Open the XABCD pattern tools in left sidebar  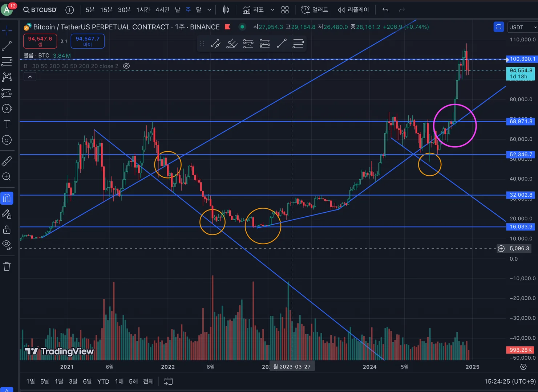[7, 77]
